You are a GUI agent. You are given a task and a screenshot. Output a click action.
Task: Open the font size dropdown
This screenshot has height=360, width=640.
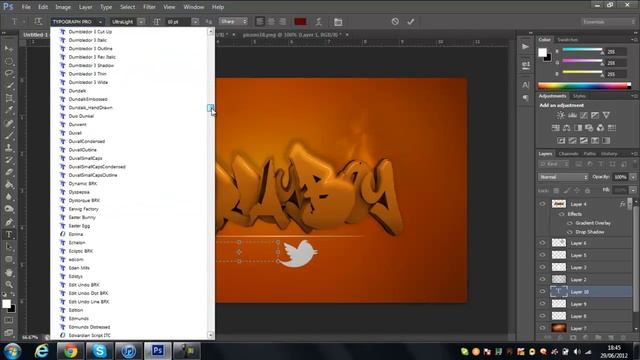(196, 22)
